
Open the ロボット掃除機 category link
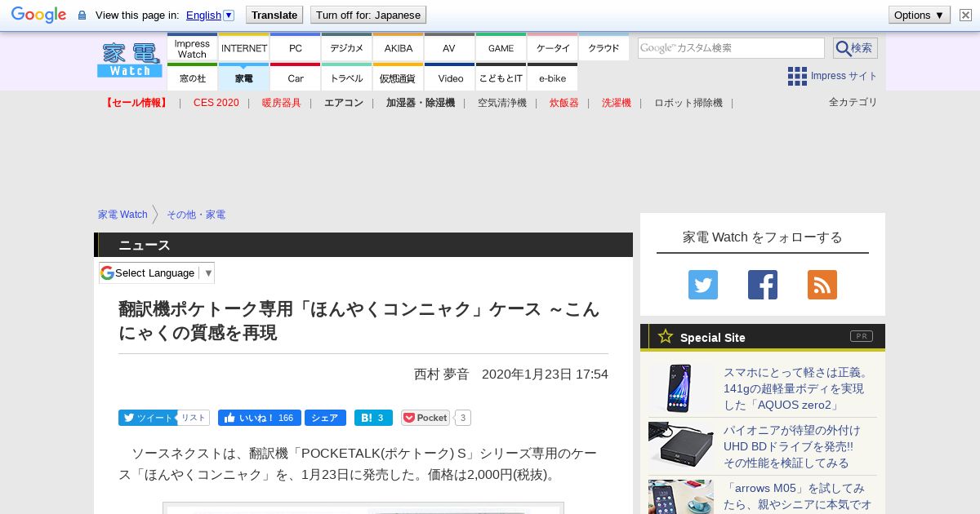pyautogui.click(x=688, y=103)
